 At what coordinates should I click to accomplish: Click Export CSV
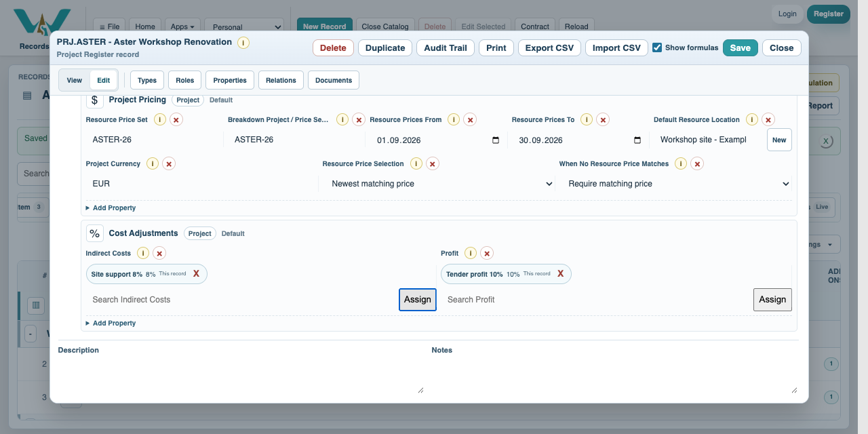[549, 48]
